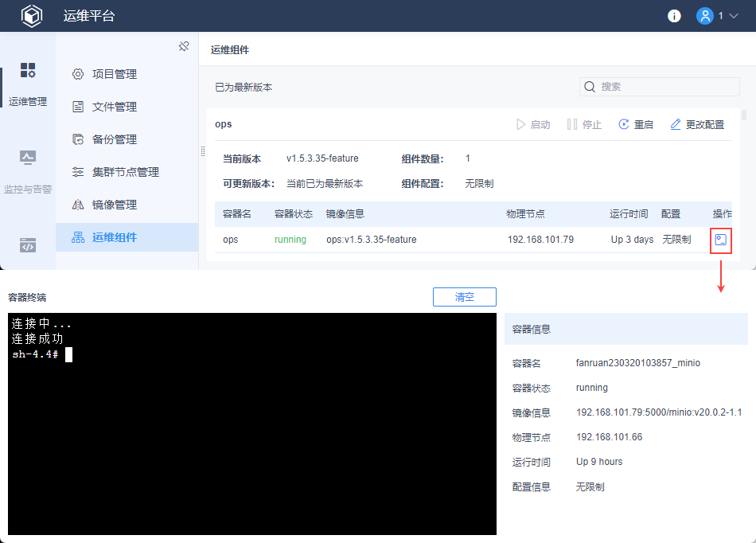The image size is (756, 543).
Task: Unpin the sidebar with pin icon
Action: 184,46
